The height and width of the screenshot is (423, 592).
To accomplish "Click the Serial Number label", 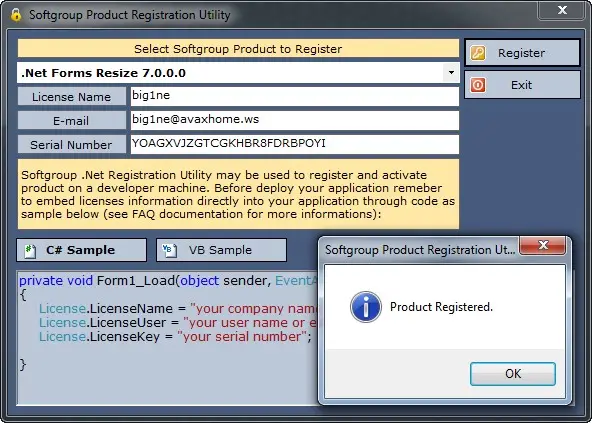I will coord(72,145).
